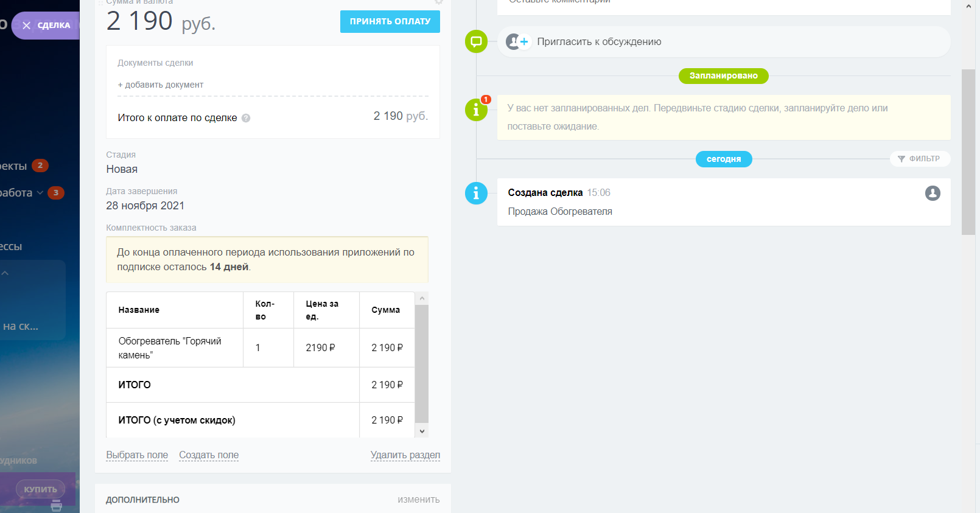Open the sidebar item with badge 2
The height and width of the screenshot is (513, 980).
[x=24, y=166]
